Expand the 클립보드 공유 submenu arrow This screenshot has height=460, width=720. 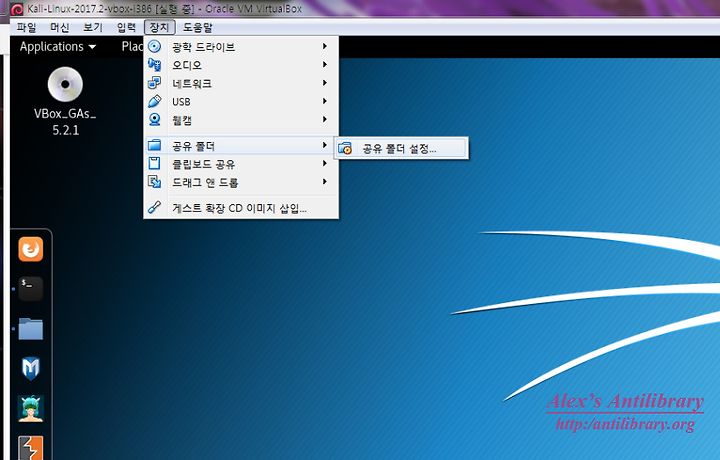(325, 163)
